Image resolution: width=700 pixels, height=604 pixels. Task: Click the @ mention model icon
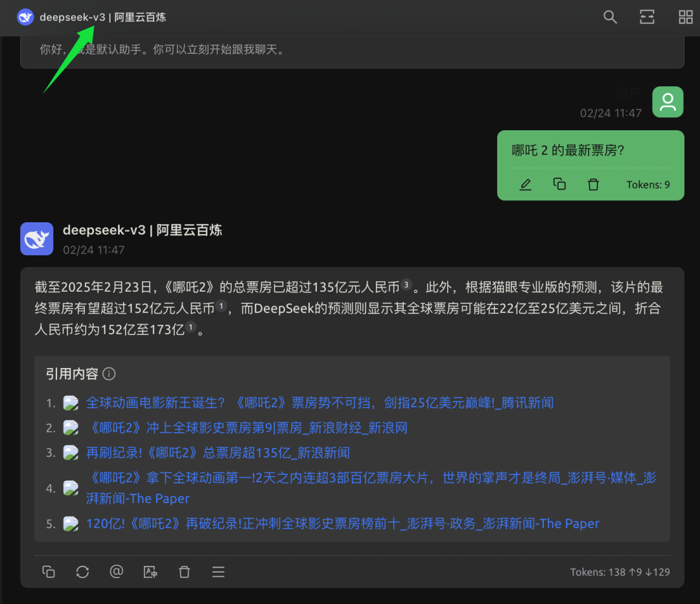(116, 572)
